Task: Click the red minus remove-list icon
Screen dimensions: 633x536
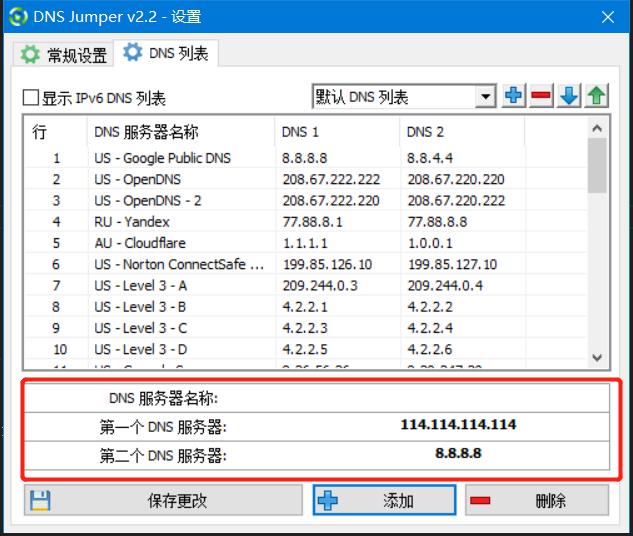Action: [x=541, y=96]
